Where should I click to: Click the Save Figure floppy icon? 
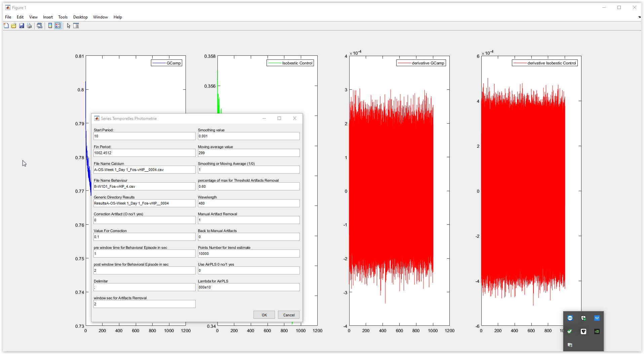22,26
